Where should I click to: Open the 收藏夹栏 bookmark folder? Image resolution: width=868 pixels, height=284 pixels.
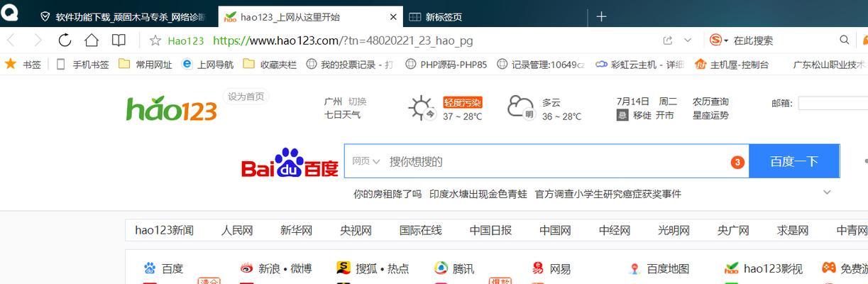point(270,64)
